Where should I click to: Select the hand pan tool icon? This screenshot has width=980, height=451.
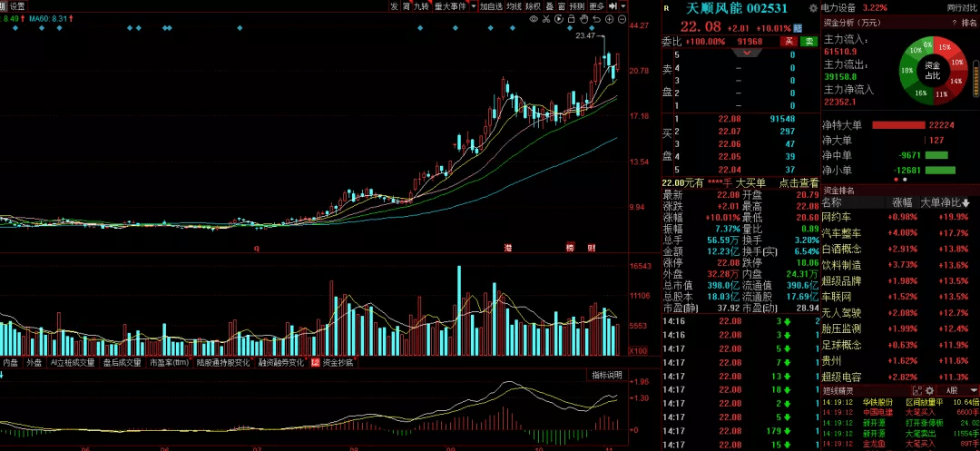pos(583,19)
